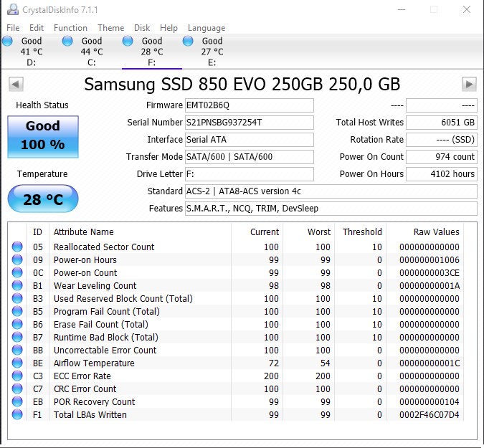Open the File menu
The height and width of the screenshot is (448, 484).
pos(13,28)
